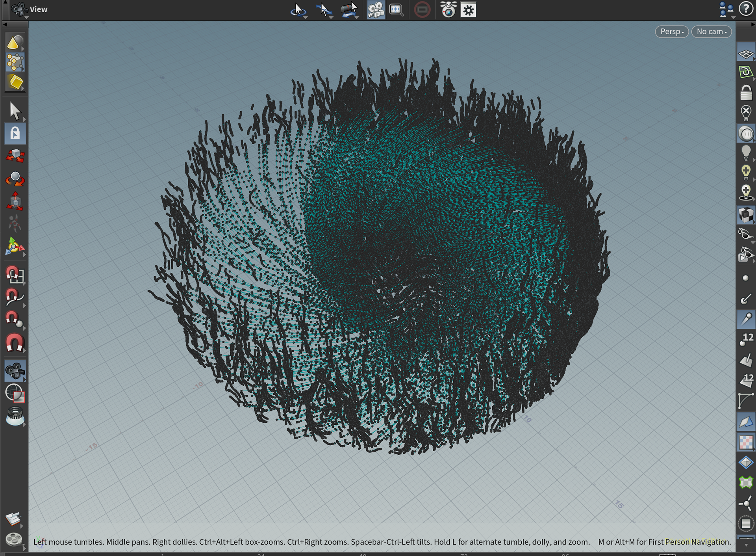Toggle display point numbers on right toolbar
756x556 pixels.
pos(745,339)
